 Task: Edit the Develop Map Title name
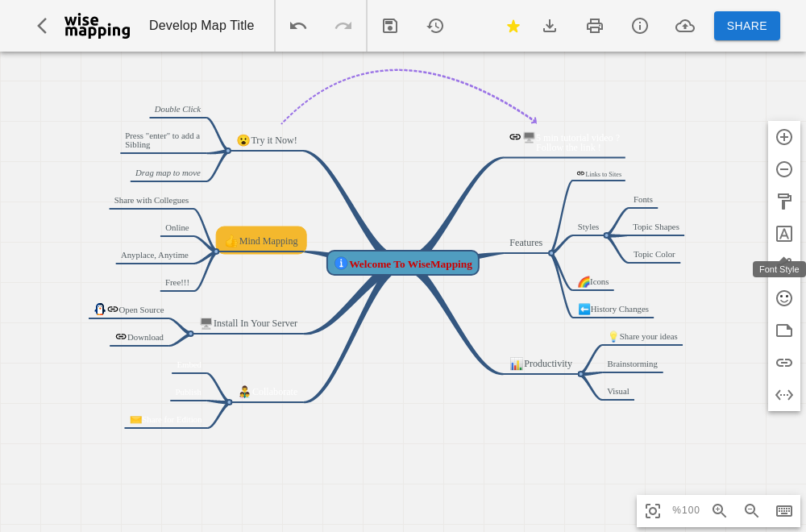tap(201, 26)
